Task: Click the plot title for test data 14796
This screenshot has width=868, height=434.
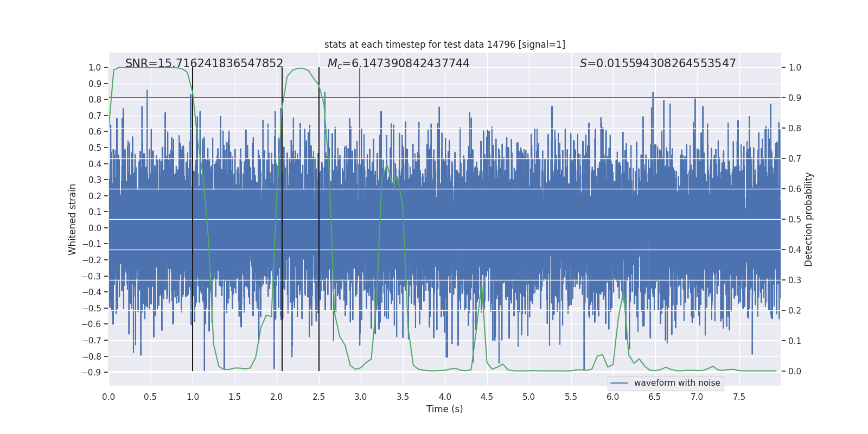Action: (x=444, y=44)
